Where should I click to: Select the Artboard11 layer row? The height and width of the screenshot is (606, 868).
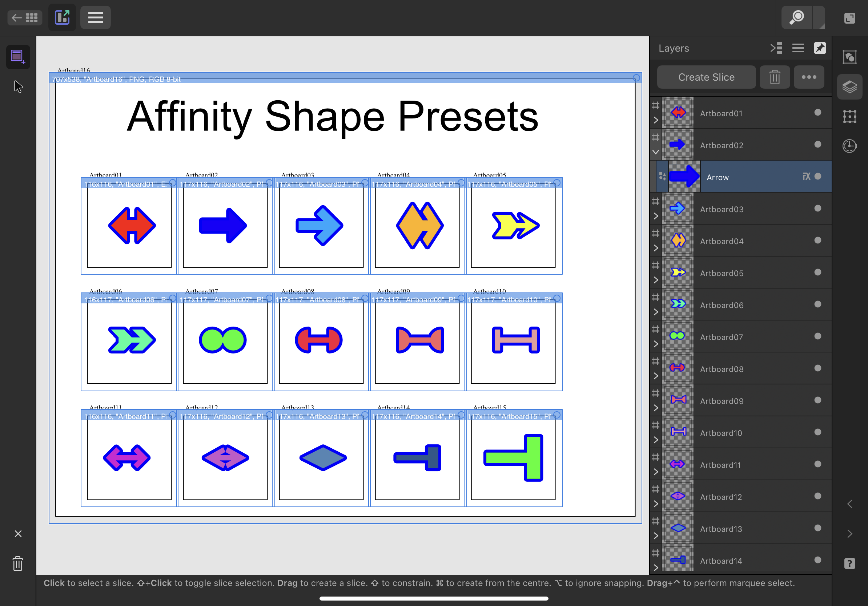tap(740, 464)
